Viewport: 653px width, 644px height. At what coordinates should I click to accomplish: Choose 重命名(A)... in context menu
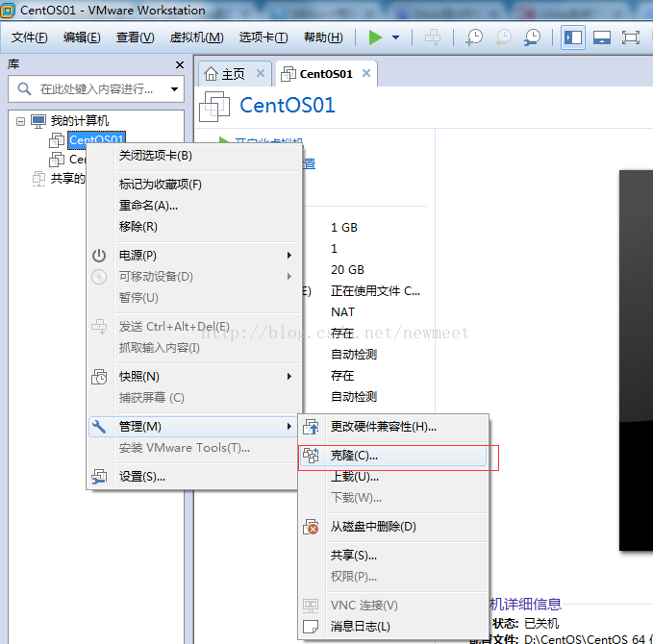point(194,206)
